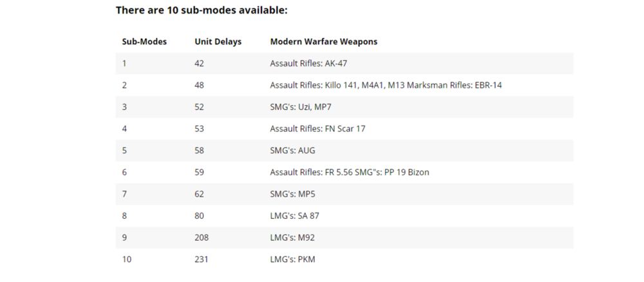Click the Unit Delays column header

[x=218, y=42]
